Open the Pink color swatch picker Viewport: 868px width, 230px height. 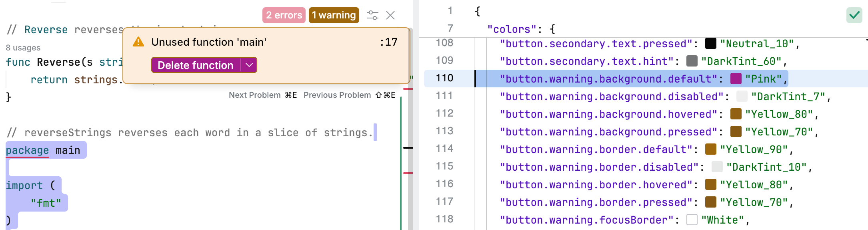[736, 79]
